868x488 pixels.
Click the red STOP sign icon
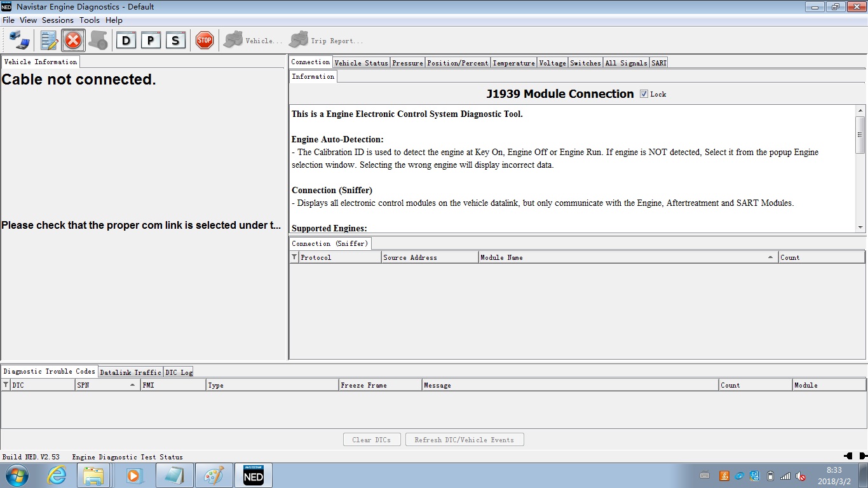[x=204, y=41]
